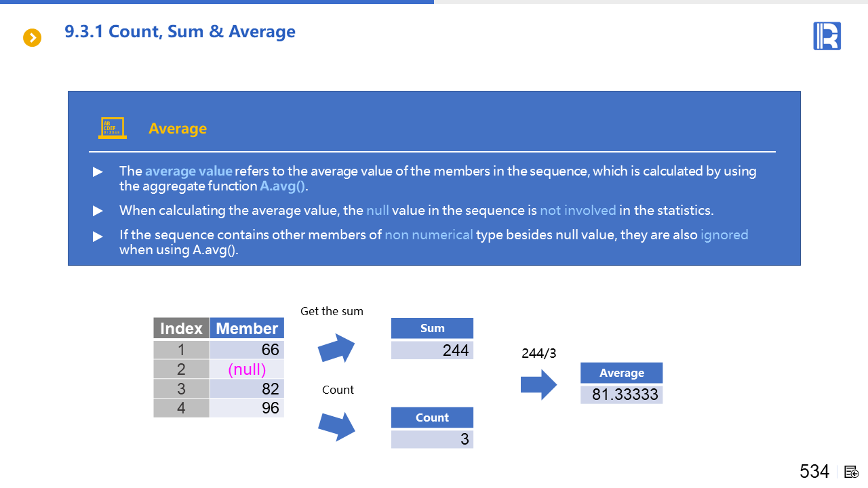Click the highlighted 'A.avg()' text
868x488 pixels.
(x=283, y=186)
